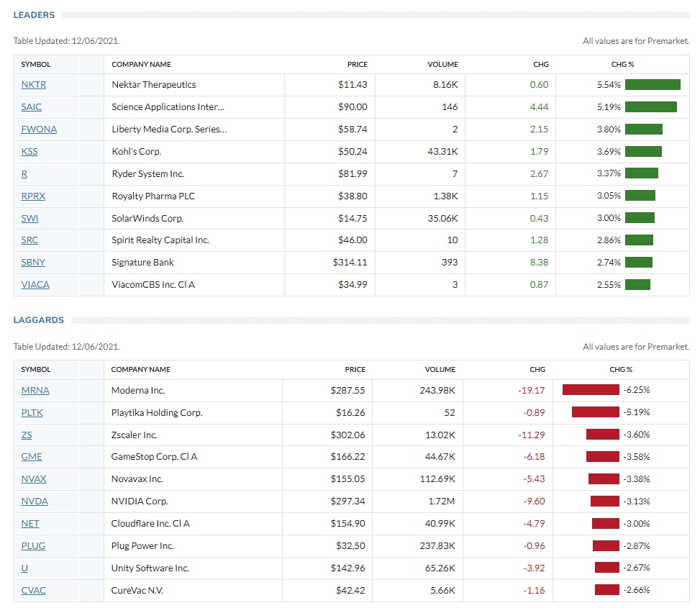Screen dimensions: 700x608
Task: Click the red bar beside -6.25%
Action: [591, 390]
